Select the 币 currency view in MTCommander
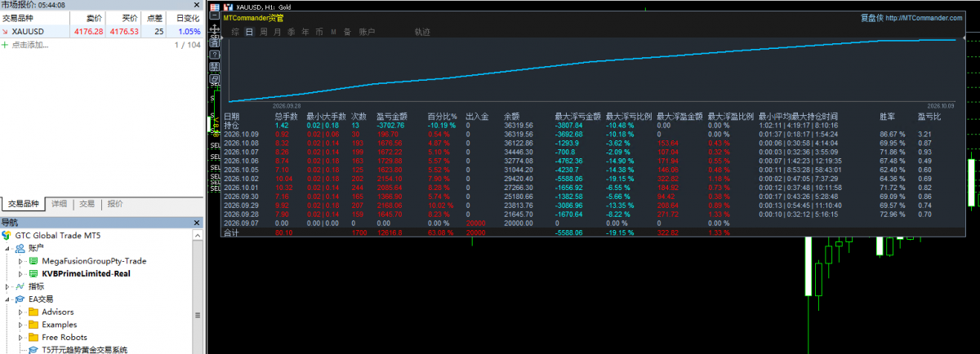980x354 pixels. point(319,32)
